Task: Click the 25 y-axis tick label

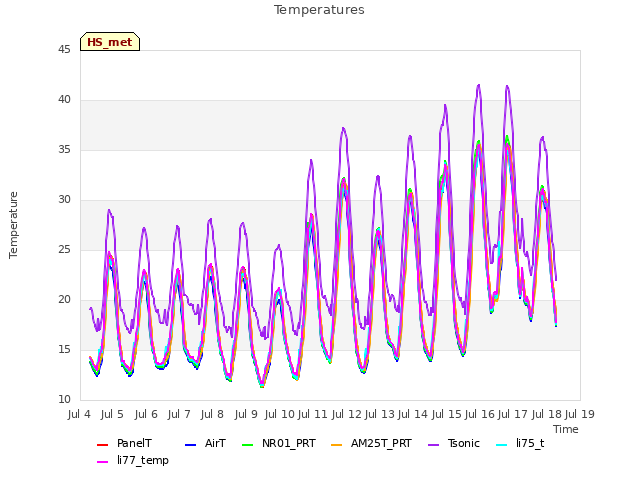Action: point(64,250)
